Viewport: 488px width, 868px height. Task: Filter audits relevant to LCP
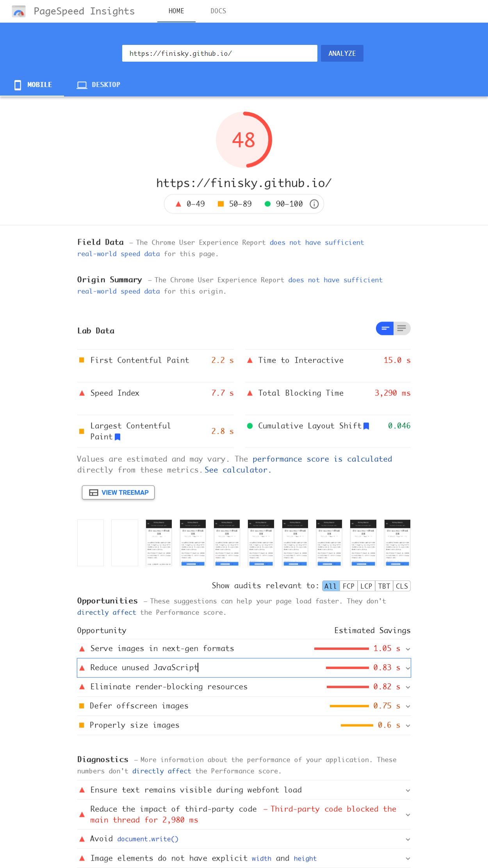click(366, 586)
